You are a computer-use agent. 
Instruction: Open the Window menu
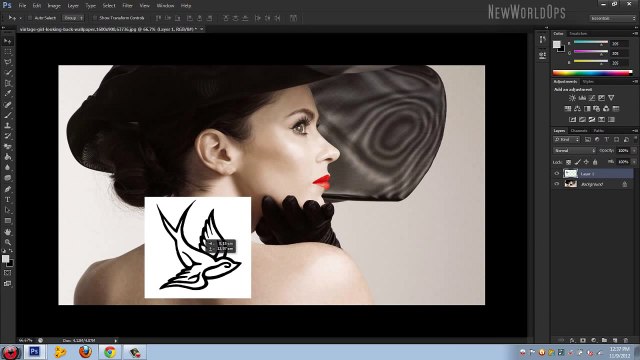[165, 6]
